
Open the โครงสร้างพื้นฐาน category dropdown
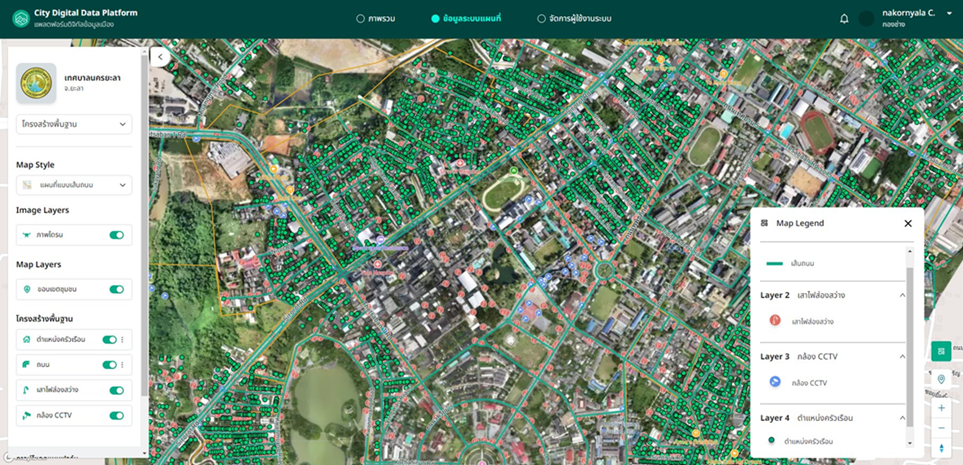[x=74, y=124]
